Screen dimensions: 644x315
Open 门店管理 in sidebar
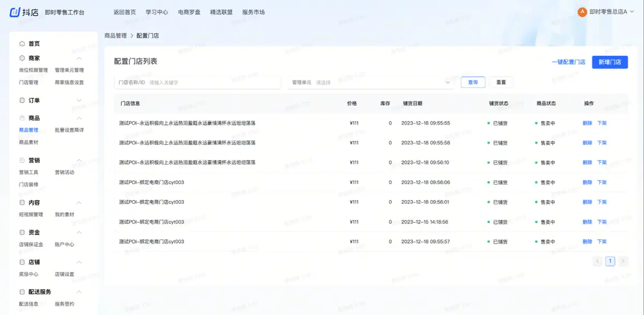tap(28, 83)
